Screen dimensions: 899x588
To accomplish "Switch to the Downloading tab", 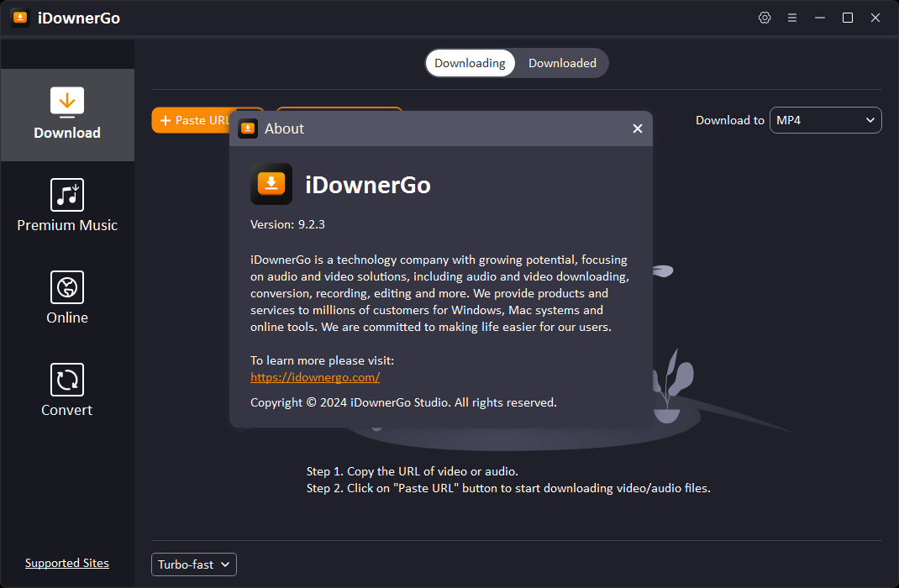I will pos(470,63).
